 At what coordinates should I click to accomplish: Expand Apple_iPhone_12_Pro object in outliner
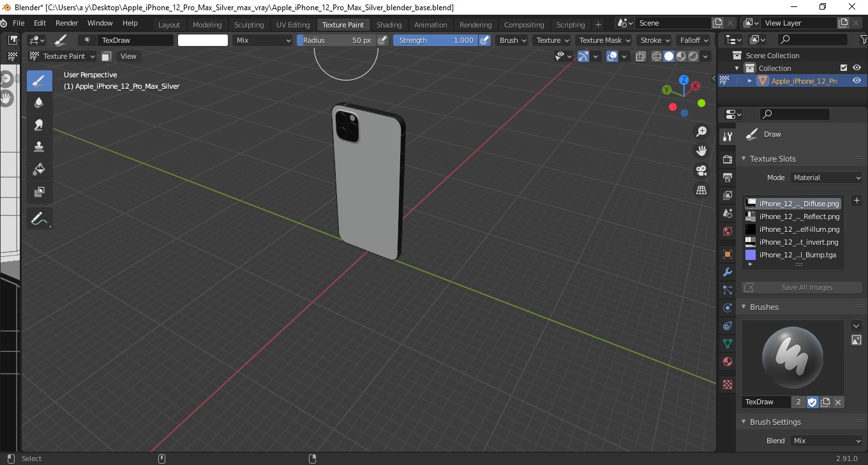tap(750, 80)
